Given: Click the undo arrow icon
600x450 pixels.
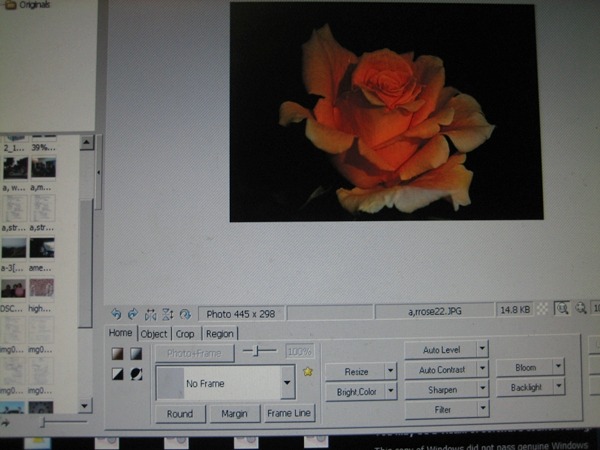Looking at the screenshot, I should [116, 314].
